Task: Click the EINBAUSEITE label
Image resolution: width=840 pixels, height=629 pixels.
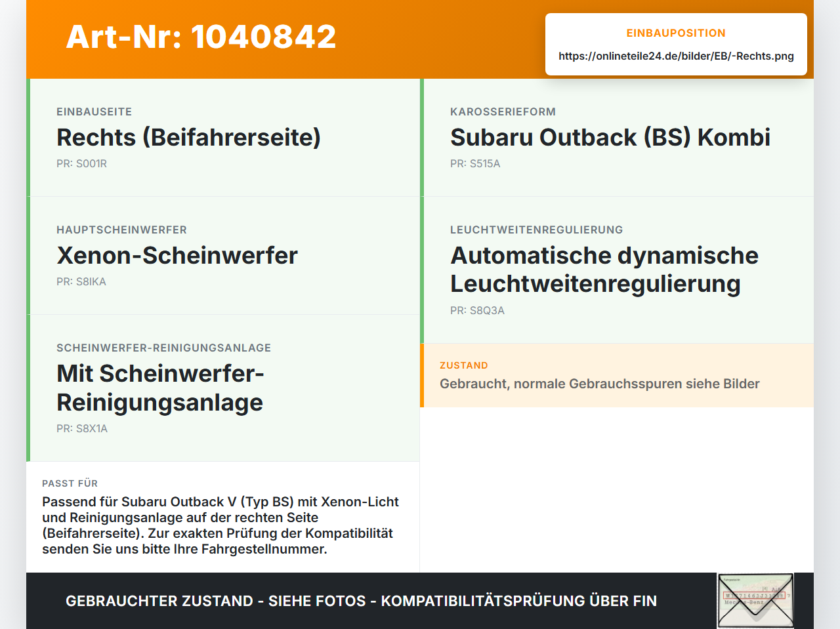Action: [94, 112]
